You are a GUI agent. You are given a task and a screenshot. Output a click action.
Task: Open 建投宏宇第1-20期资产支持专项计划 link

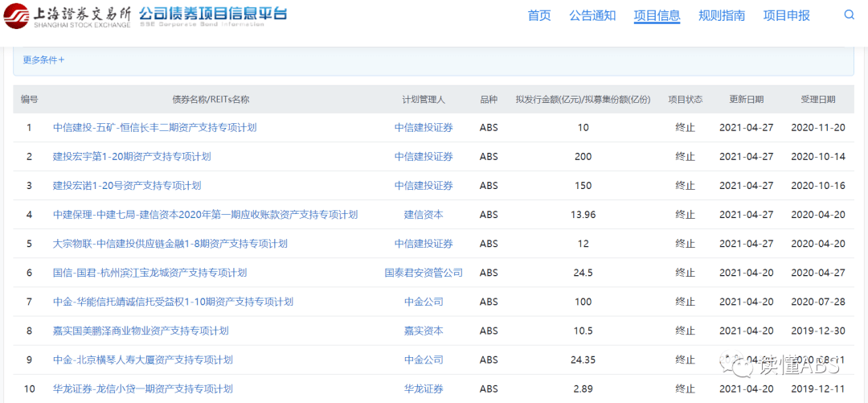132,157
